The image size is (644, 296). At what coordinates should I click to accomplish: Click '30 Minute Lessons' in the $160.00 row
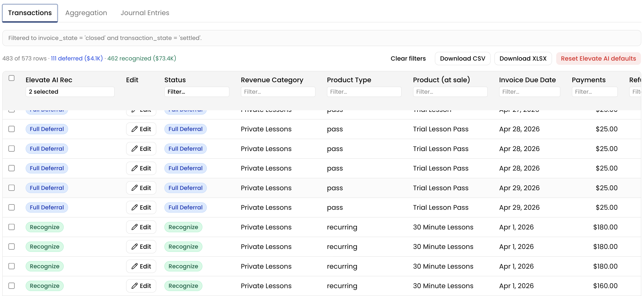pos(443,286)
